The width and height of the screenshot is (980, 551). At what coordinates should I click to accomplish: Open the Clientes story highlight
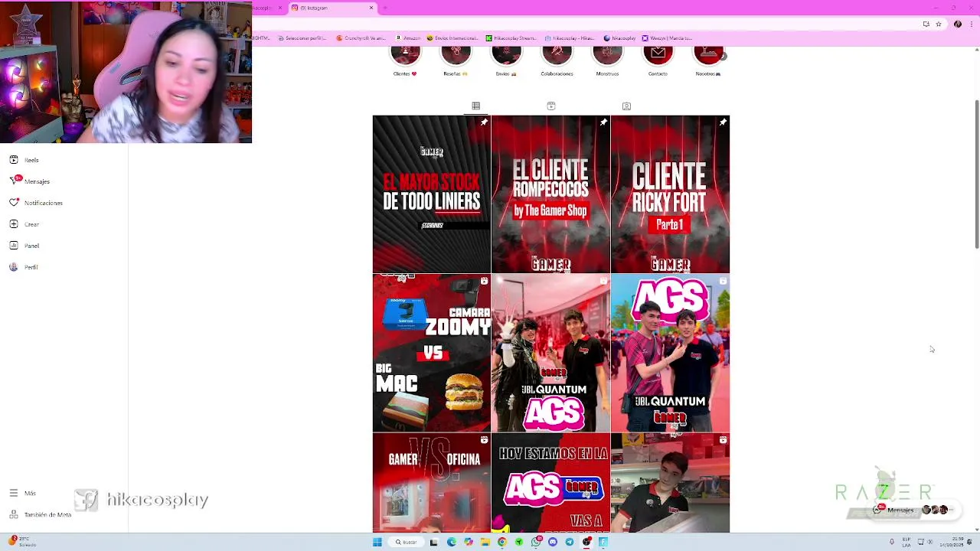(405, 59)
